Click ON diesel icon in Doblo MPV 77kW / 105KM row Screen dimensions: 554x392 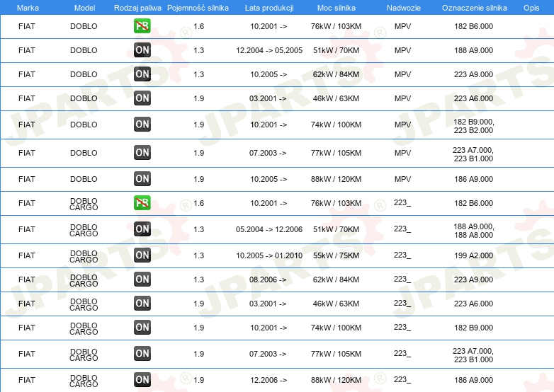click(142, 152)
